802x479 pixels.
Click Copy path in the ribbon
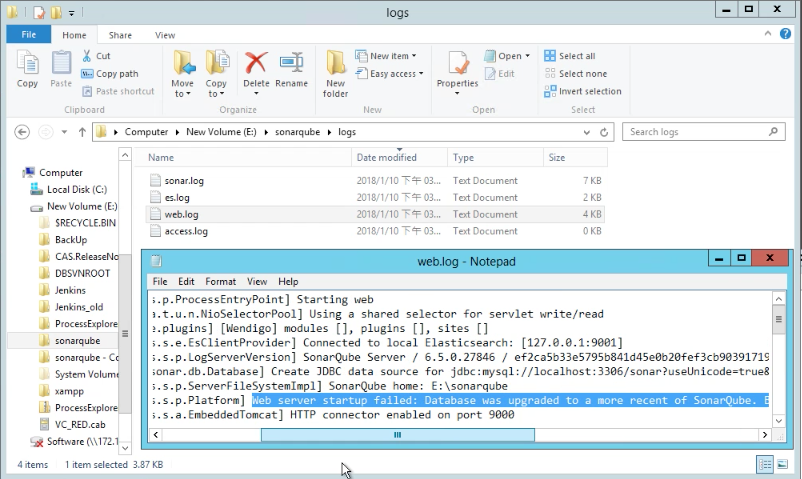110,74
